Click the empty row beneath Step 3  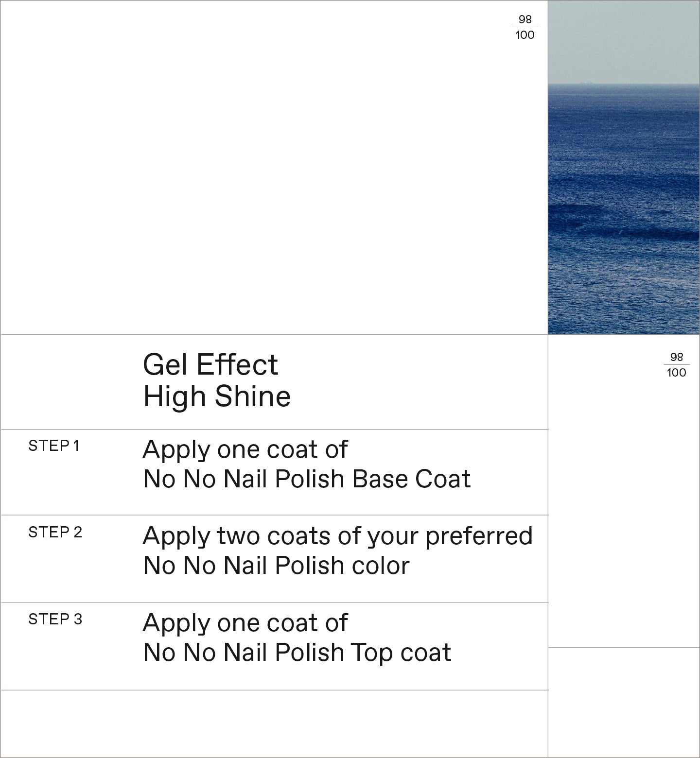click(x=274, y=723)
